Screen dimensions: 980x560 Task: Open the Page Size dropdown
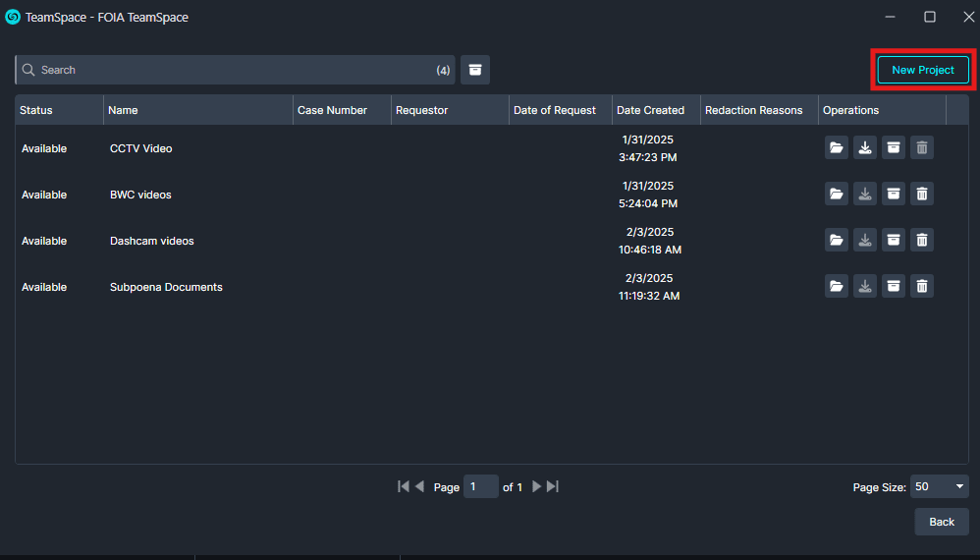click(x=940, y=486)
